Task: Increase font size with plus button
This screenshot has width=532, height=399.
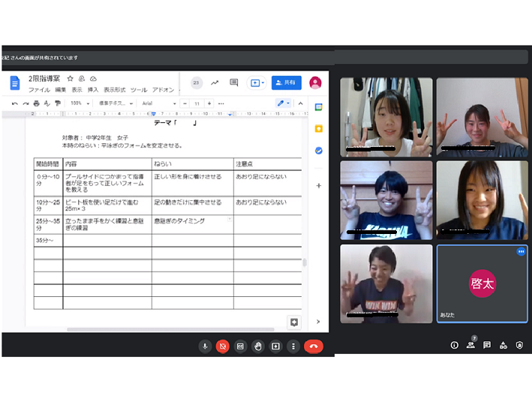Action: click(x=209, y=103)
